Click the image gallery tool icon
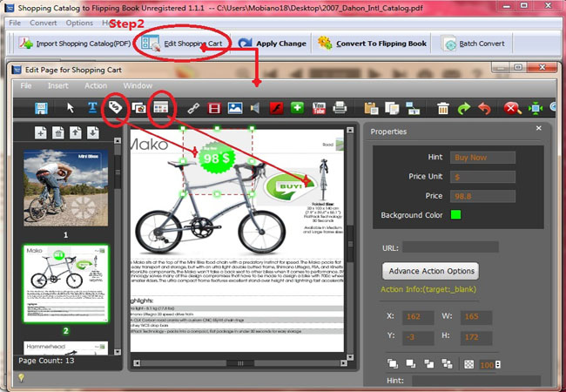Image resolution: width=566 pixels, height=392 pixels. coord(138,107)
